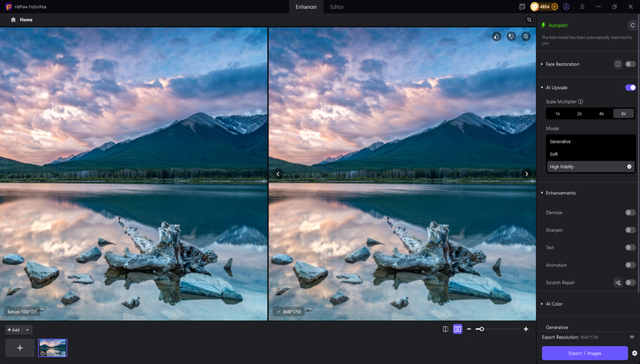Switch to the Editor tab
The width and height of the screenshot is (640, 364).
pos(337,6)
